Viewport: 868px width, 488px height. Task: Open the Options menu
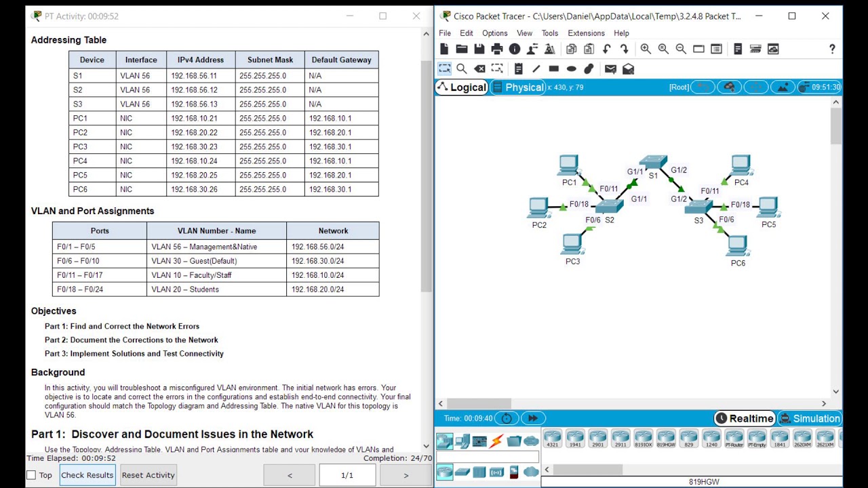tap(494, 33)
